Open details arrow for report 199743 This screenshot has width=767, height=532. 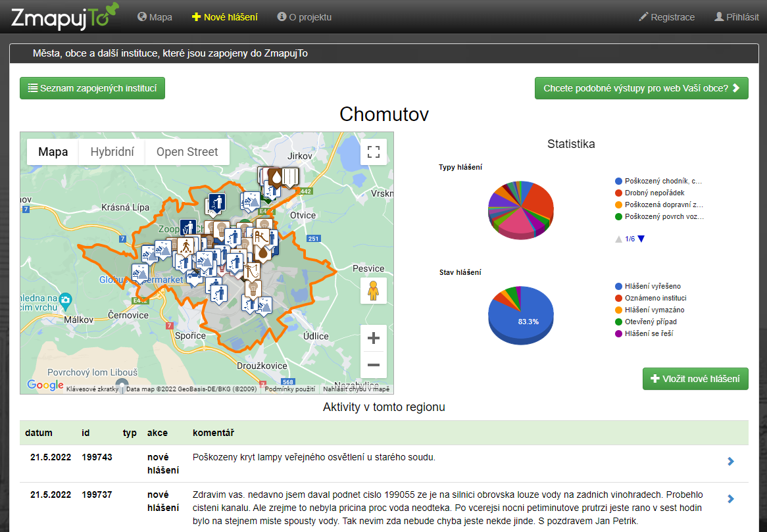[730, 461]
